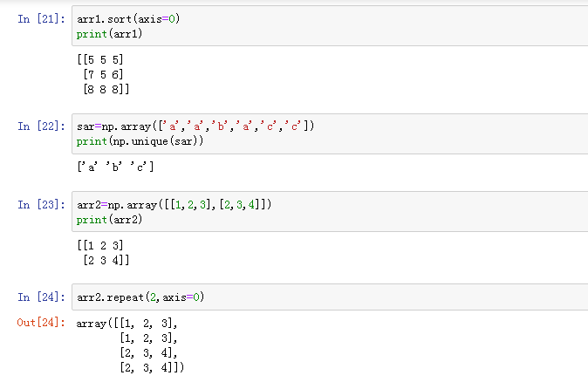
Task: Click the code line arr1.sort(axis=0)
Action: tap(128, 18)
